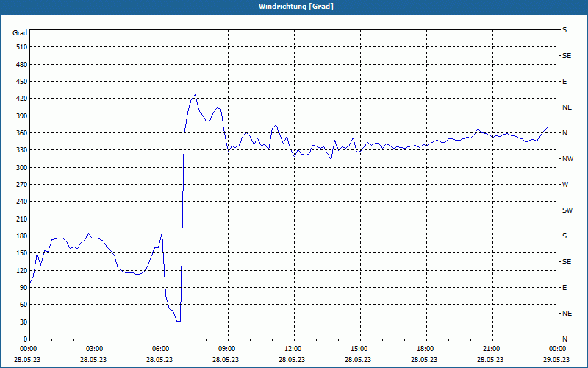Click the "15:00" time label

click(x=359, y=349)
